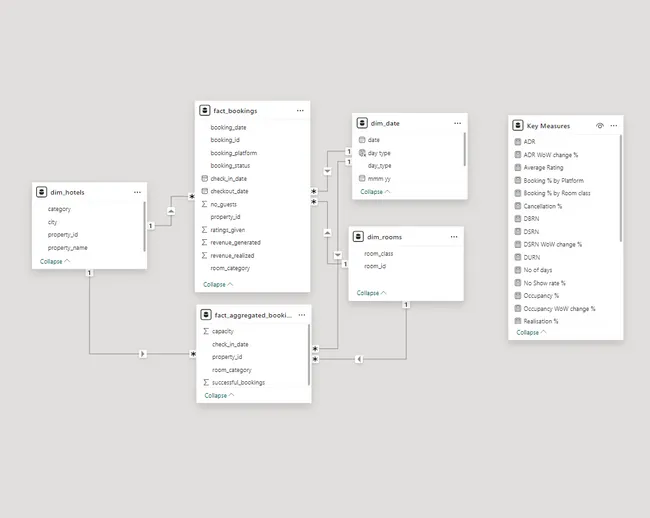The image size is (650, 518).
Task: Select booking_id field in fact_bookings
Action: [x=225, y=140]
